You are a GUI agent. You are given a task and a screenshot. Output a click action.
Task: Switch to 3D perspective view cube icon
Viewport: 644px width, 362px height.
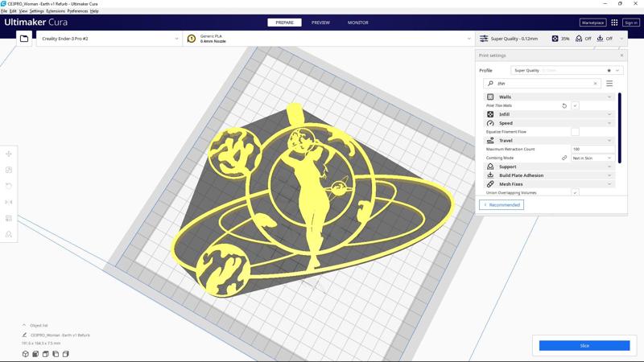(x=26, y=354)
